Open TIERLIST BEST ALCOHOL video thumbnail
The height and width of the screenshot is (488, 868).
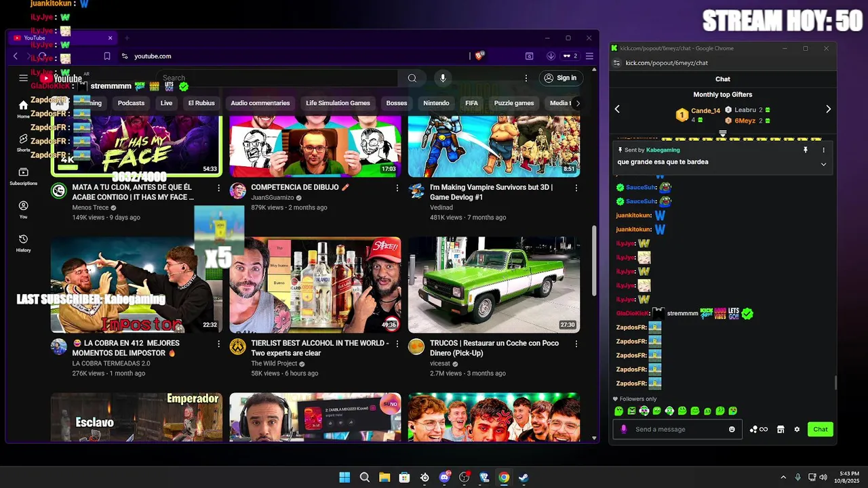click(x=315, y=285)
